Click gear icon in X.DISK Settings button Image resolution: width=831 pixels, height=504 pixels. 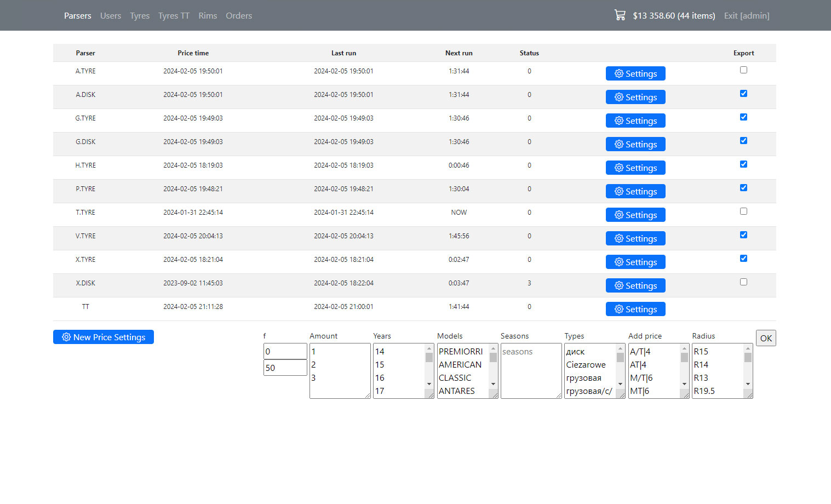[x=619, y=285]
